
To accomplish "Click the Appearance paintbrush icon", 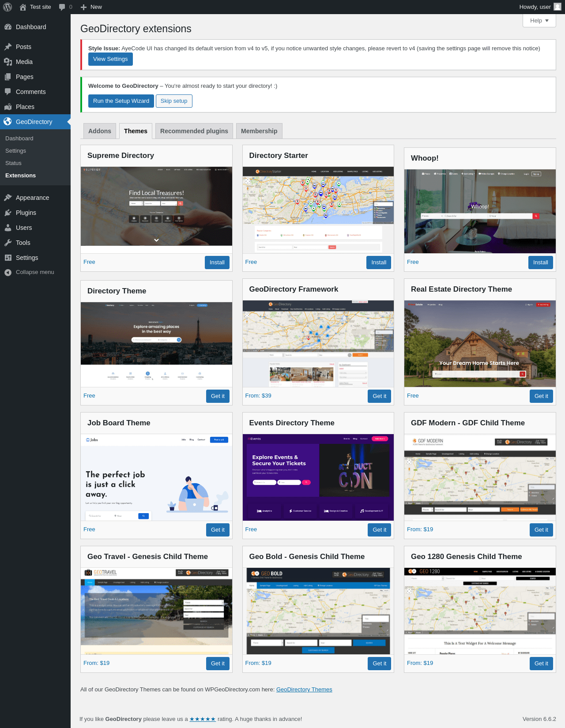I will coord(8,198).
